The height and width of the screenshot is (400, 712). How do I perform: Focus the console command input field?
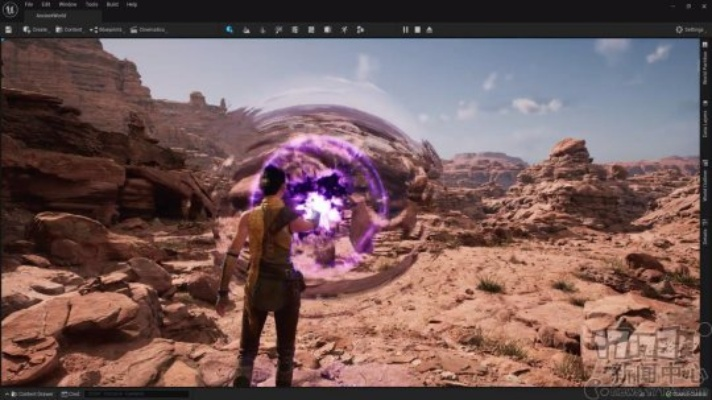[x=136, y=394]
